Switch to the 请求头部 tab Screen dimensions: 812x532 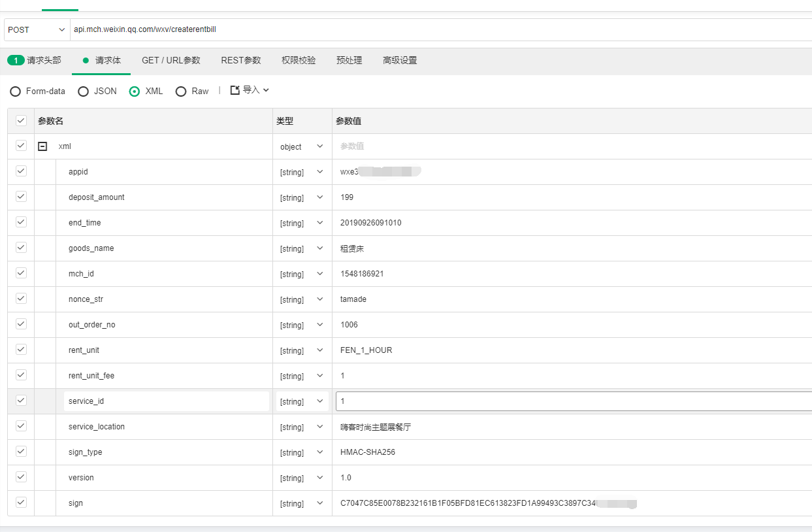[x=35, y=60]
